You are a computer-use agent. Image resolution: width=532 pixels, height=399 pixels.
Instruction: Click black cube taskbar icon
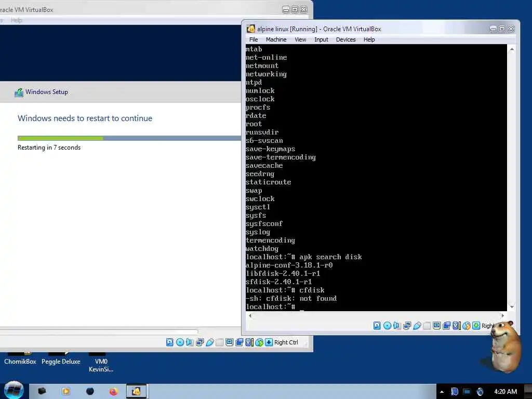coord(42,392)
